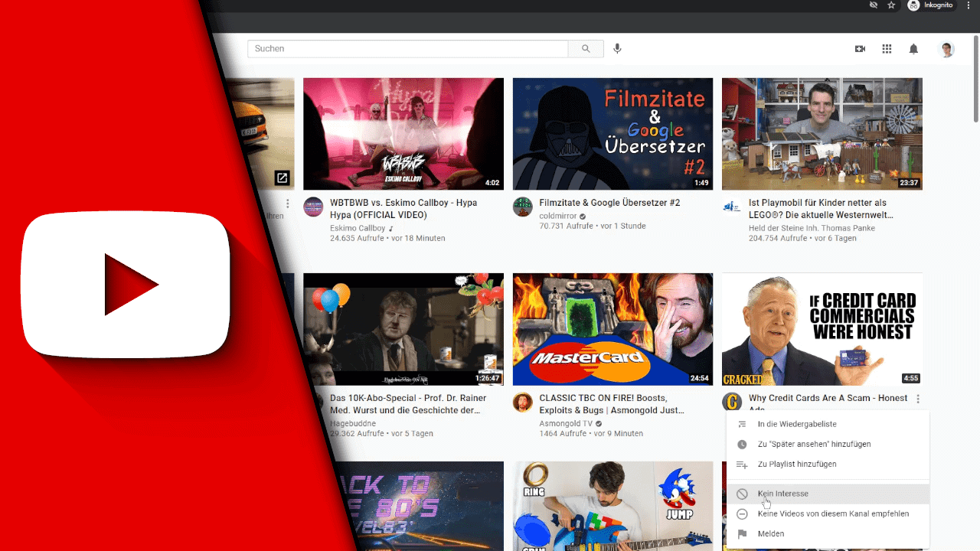980x551 pixels.
Task: Open the Sonic guitar thumbnail
Action: pyautogui.click(x=612, y=506)
